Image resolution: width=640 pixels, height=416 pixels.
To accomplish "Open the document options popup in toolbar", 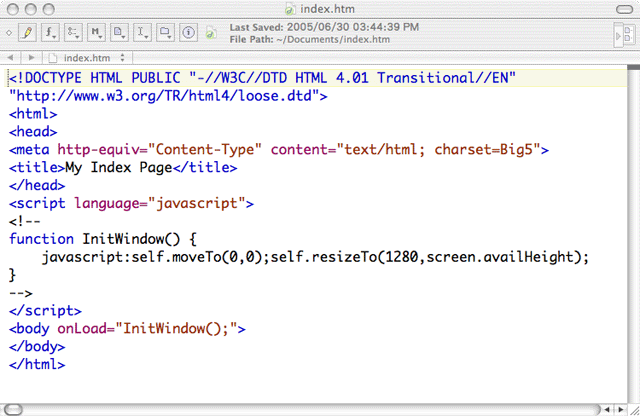I will pyautogui.click(x=119, y=32).
